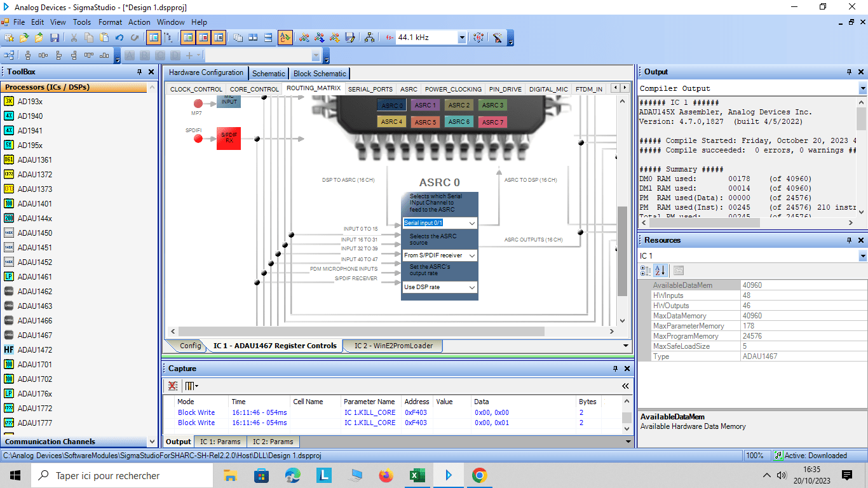This screenshot has width=868, height=488.
Task: Open the CORE_CONTROL register tab
Action: pos(254,89)
